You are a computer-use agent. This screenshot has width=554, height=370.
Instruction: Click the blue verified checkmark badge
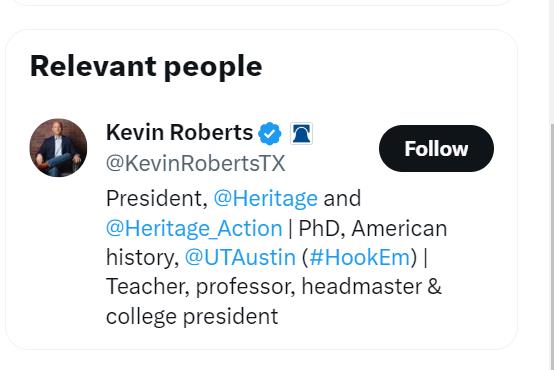[x=270, y=133]
